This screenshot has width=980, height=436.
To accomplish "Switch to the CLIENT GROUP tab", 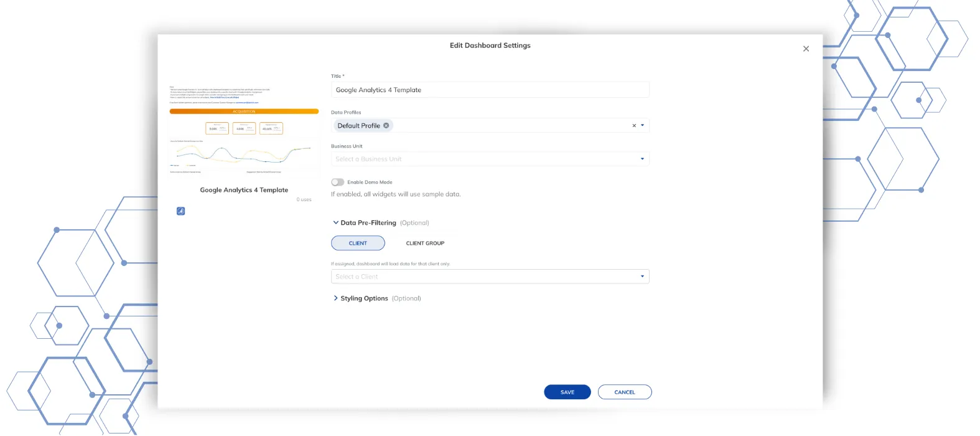I will click(425, 243).
